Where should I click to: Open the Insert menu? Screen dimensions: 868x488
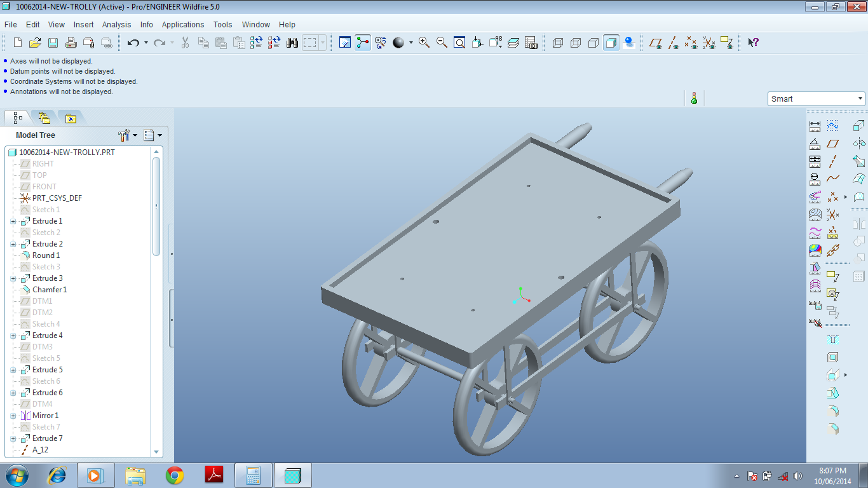[x=83, y=25]
